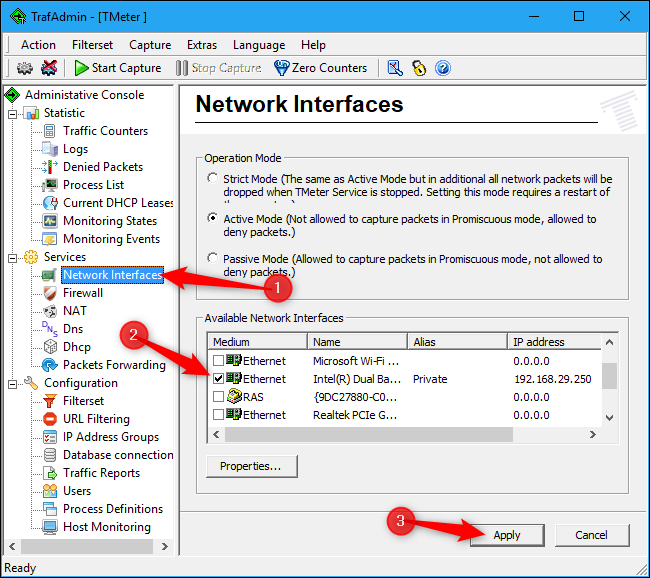Uncheck the Intel(R) Dual Band Ethernet interface
Viewport: 650px width, 578px height.
pos(219,380)
